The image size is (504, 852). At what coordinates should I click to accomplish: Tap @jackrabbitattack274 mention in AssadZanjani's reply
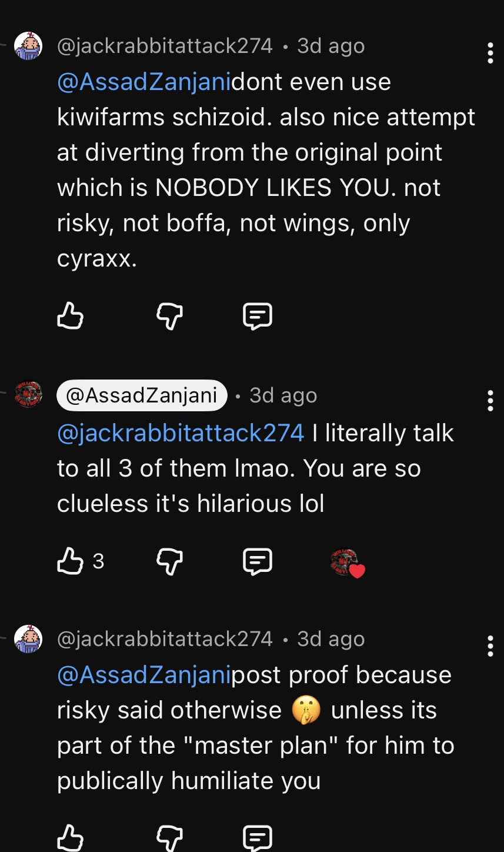pyautogui.click(x=181, y=433)
